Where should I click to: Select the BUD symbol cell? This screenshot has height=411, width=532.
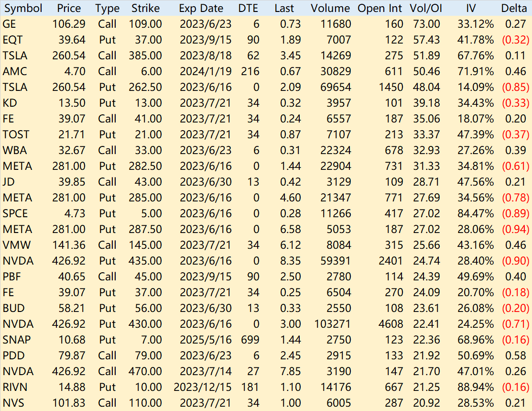pos(13,308)
